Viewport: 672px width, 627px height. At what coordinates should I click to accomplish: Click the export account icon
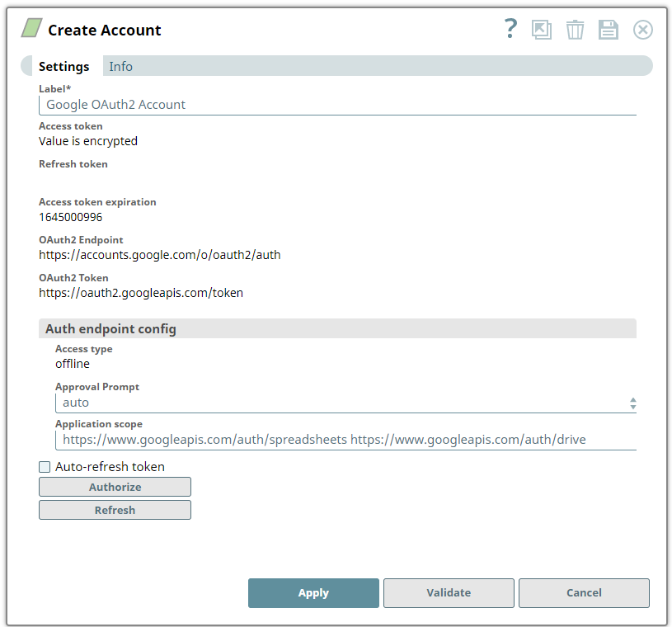click(541, 30)
